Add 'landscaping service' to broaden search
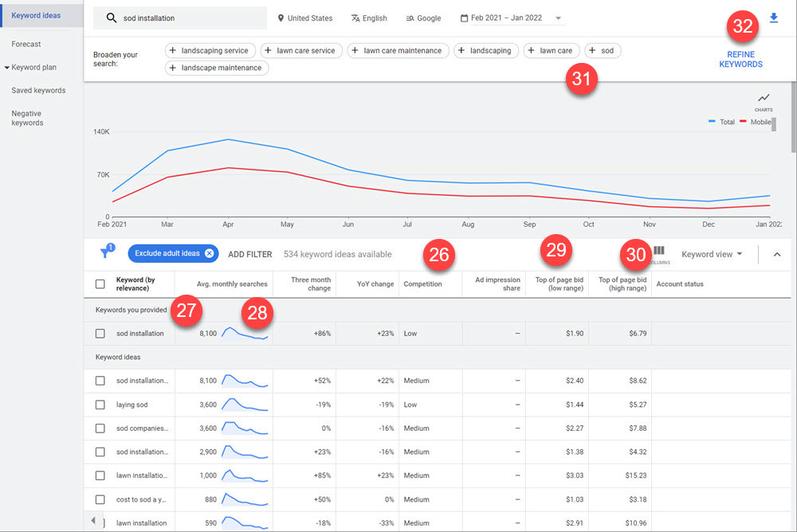Viewport: 797px width, 532px height. tap(210, 50)
